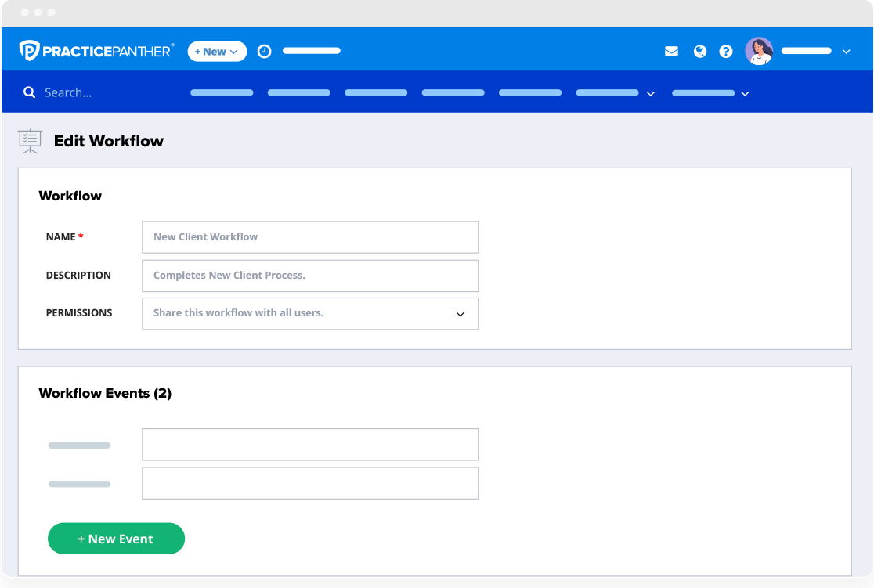874x588 pixels.
Task: Open the timer clock icon
Action: tap(265, 51)
